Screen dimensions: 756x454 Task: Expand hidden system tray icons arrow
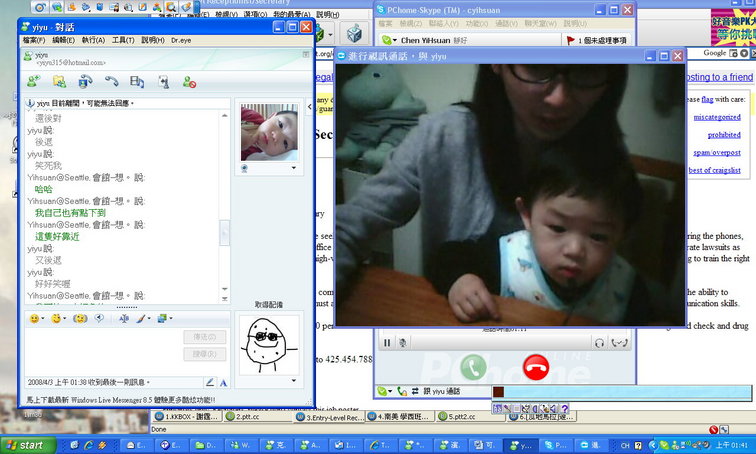[x=653, y=446]
